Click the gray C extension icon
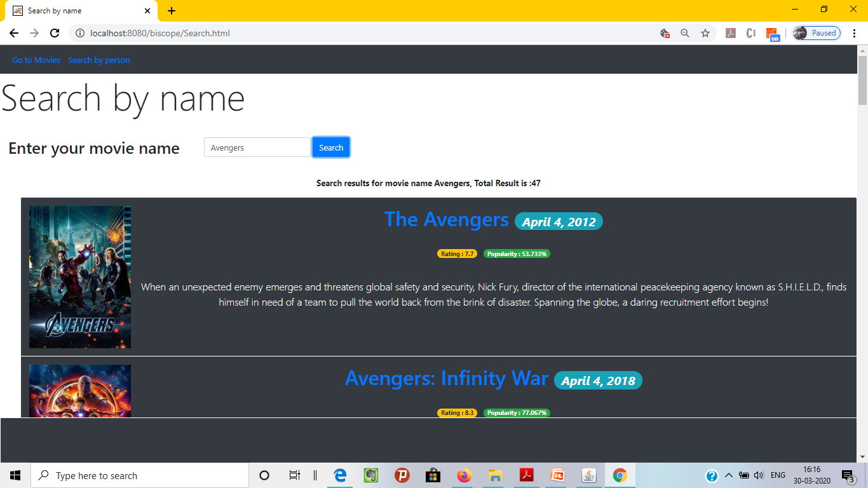The width and height of the screenshot is (868, 488). coord(751,33)
